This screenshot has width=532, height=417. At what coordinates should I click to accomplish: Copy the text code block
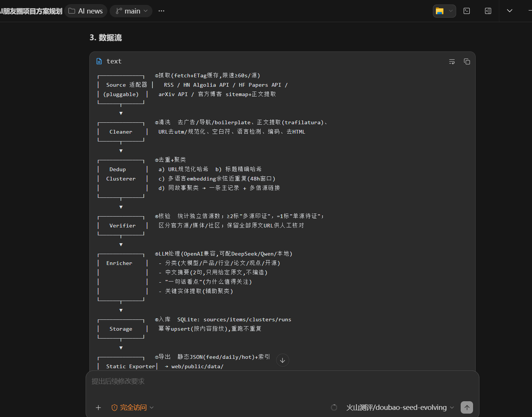click(x=467, y=62)
